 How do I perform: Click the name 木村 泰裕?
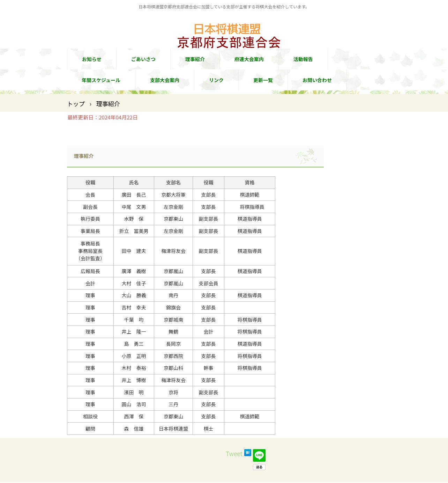tap(134, 368)
